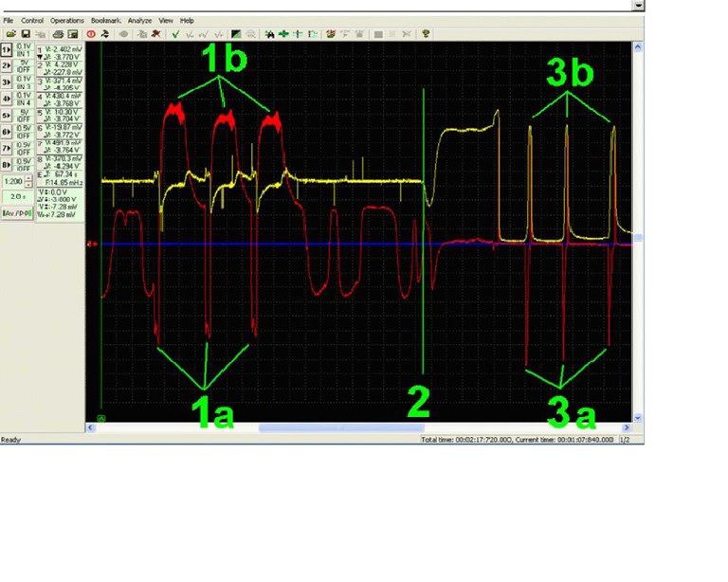Click the dropdown arrow button at top right
728x582 pixels.
(639, 5)
